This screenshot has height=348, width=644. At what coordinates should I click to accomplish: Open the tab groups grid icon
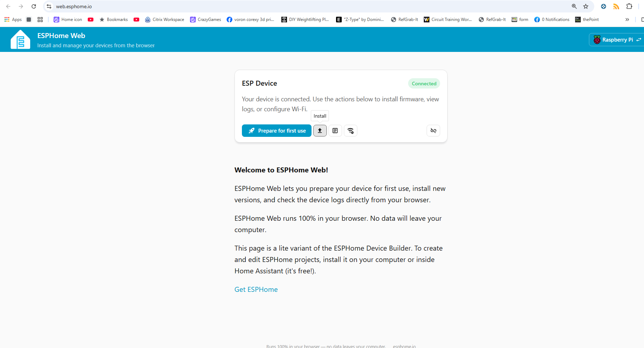(x=40, y=20)
